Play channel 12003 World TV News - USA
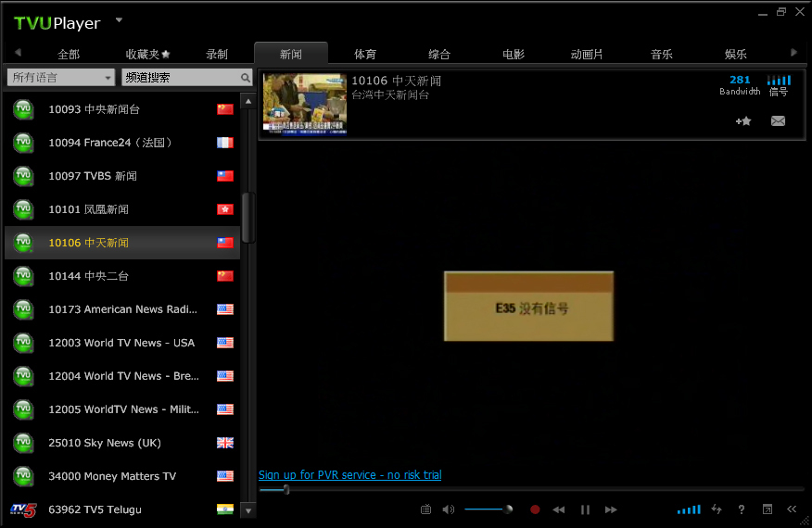 pyautogui.click(x=122, y=343)
